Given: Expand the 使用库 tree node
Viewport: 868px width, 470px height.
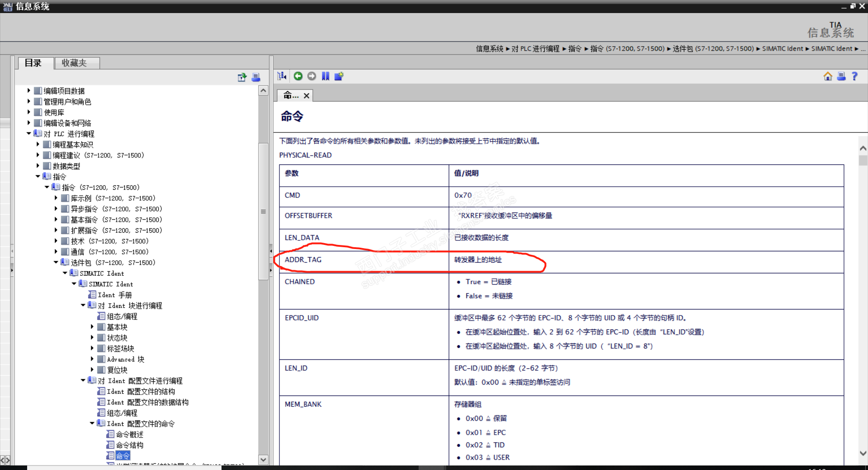Looking at the screenshot, I should (29, 112).
